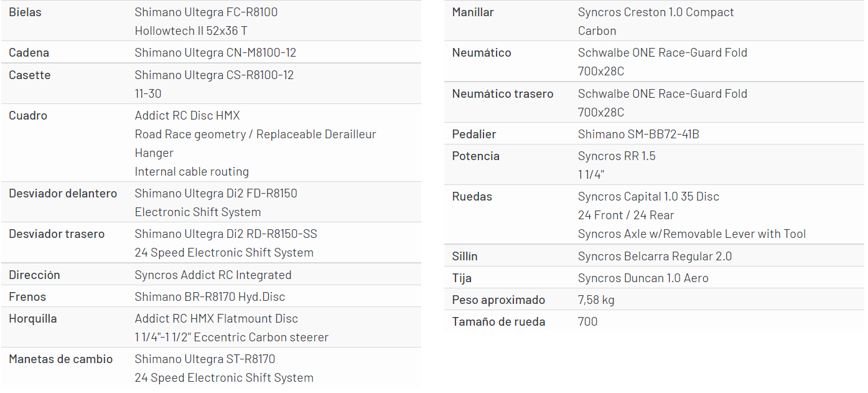Click the Neumático trasero label
The image size is (868, 393).
[x=502, y=93]
